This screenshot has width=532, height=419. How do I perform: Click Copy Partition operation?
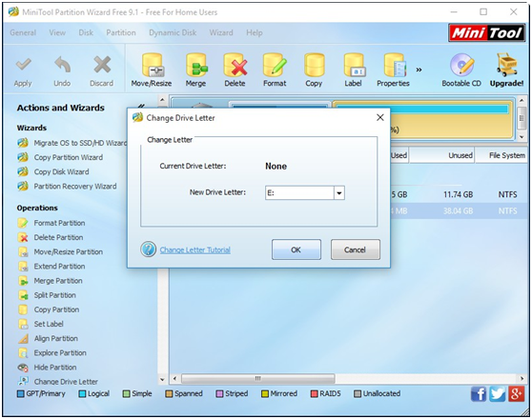(x=49, y=309)
